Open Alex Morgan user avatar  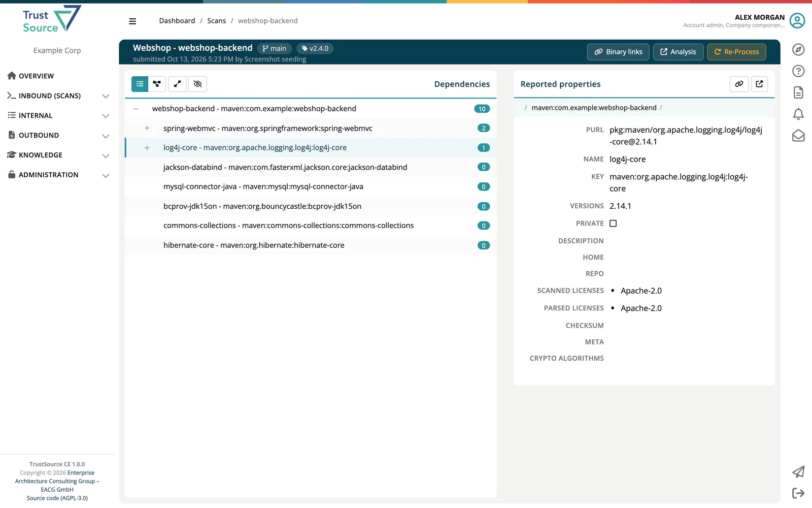(797, 21)
